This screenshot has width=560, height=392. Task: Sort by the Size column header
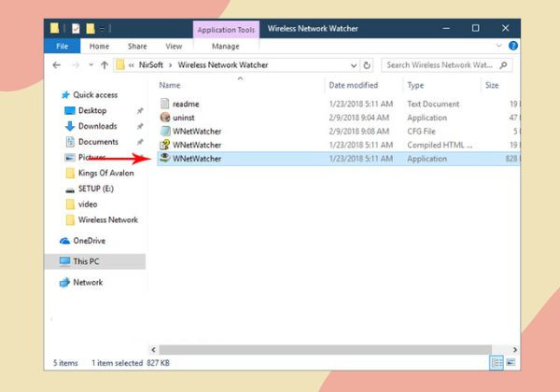tap(492, 85)
